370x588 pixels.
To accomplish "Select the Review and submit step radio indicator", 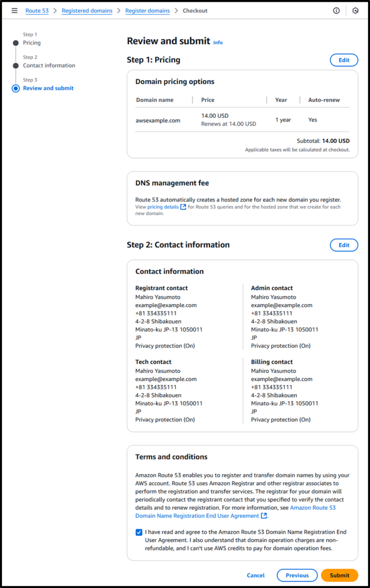I will (x=15, y=88).
